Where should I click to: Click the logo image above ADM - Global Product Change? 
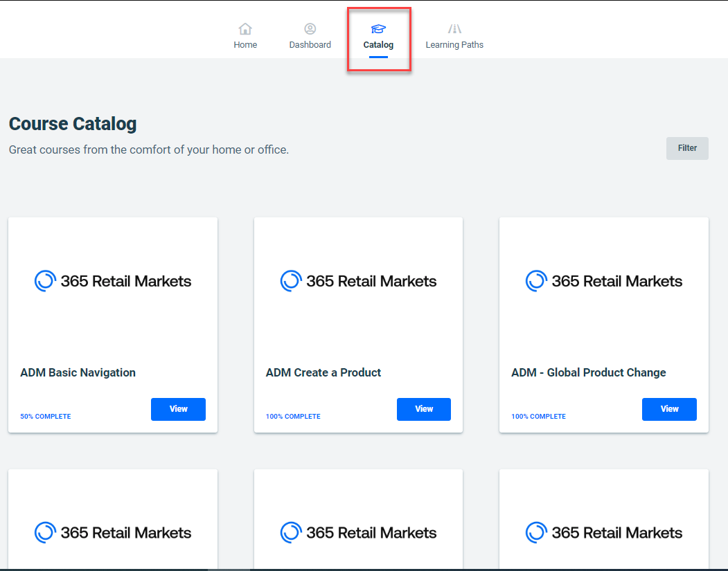pyautogui.click(x=603, y=281)
